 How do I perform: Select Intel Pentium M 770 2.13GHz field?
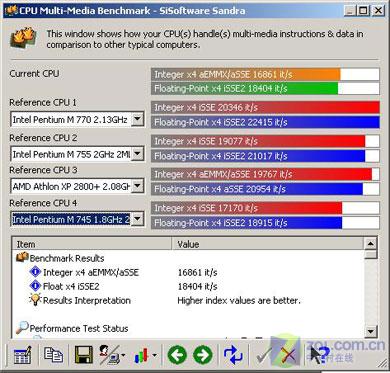click(77, 119)
